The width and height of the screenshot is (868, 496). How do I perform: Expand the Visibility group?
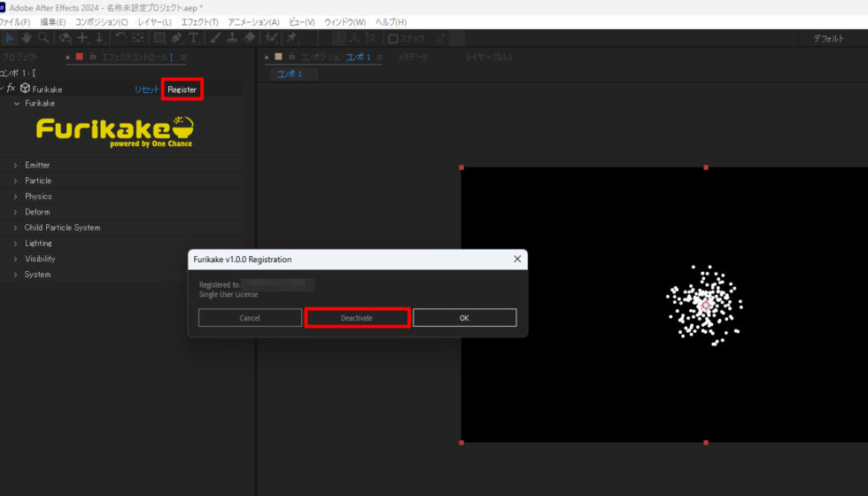pos(16,259)
